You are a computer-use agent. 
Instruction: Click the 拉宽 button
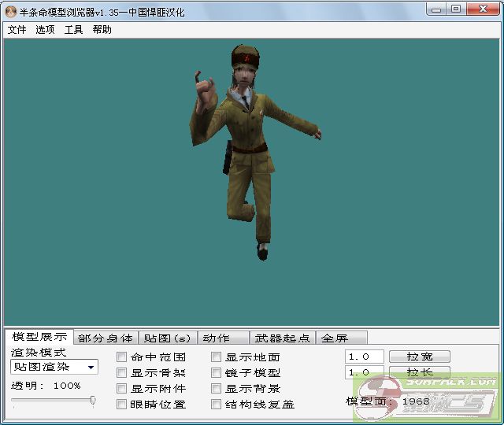tap(419, 357)
